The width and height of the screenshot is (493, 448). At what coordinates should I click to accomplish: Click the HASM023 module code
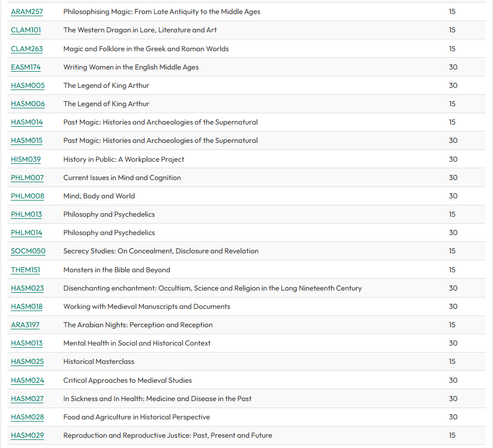click(x=28, y=288)
